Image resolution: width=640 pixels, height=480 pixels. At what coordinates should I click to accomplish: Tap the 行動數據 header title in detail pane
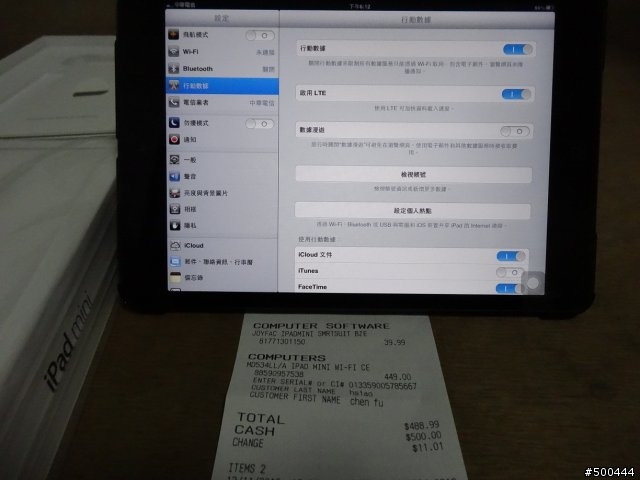pos(416,20)
